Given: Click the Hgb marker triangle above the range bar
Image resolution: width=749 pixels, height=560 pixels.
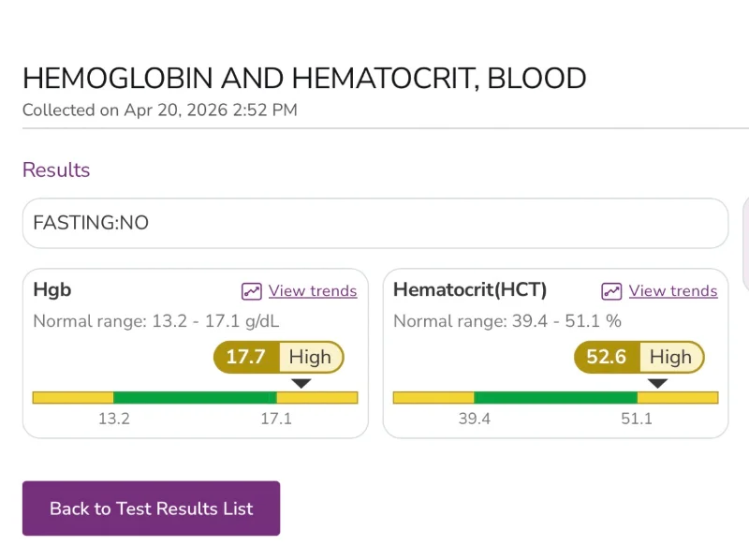Looking at the screenshot, I should coord(301,383).
